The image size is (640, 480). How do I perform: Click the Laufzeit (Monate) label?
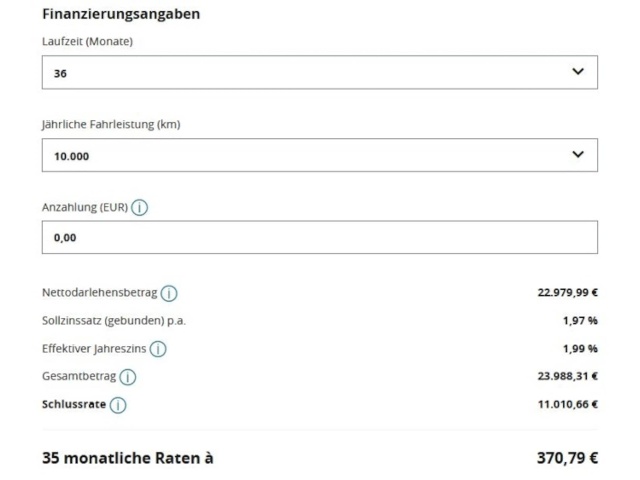point(87,42)
